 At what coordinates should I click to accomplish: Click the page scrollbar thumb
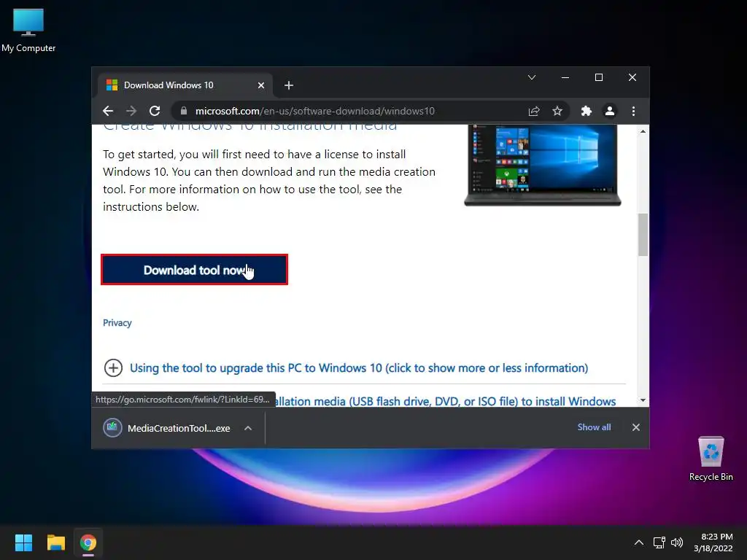point(643,235)
